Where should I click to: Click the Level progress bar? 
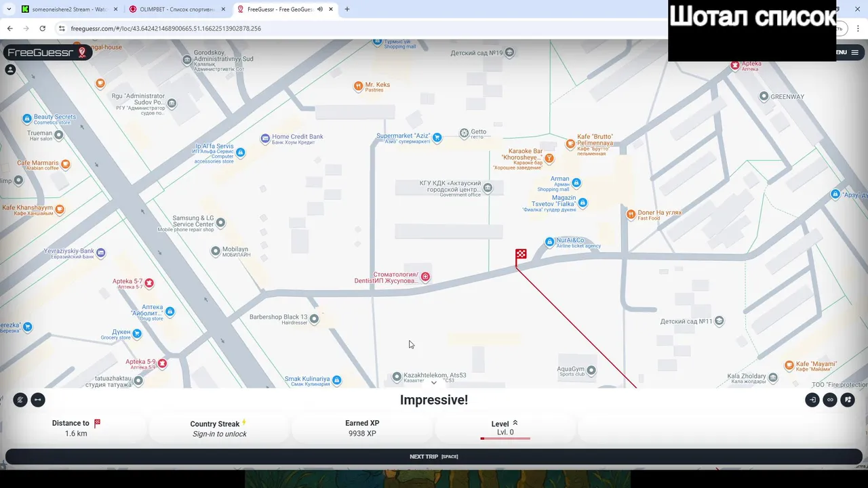505,439
